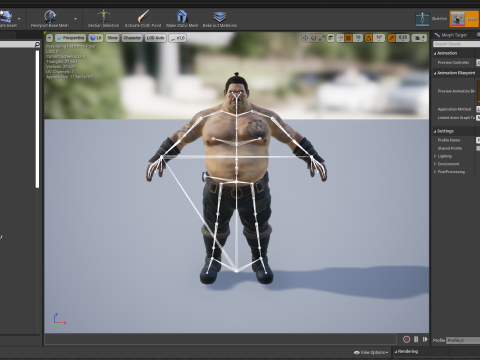Open the Morph Target tab

point(454,35)
